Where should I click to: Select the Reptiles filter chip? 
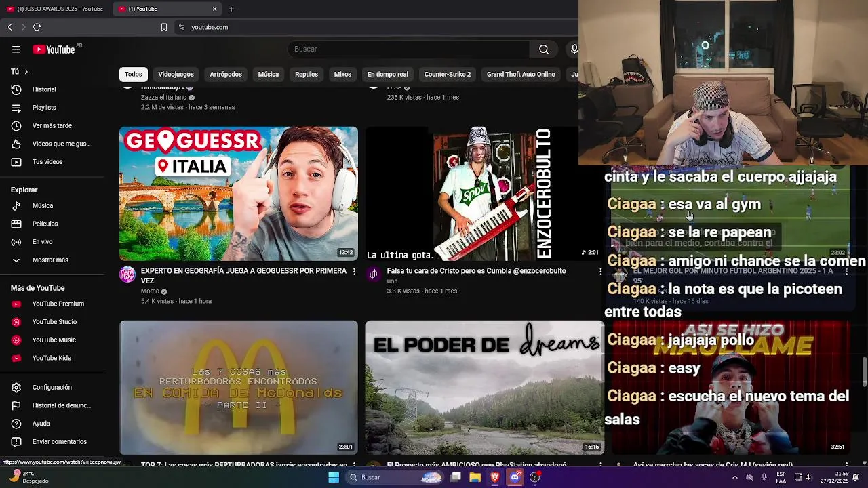(x=307, y=74)
